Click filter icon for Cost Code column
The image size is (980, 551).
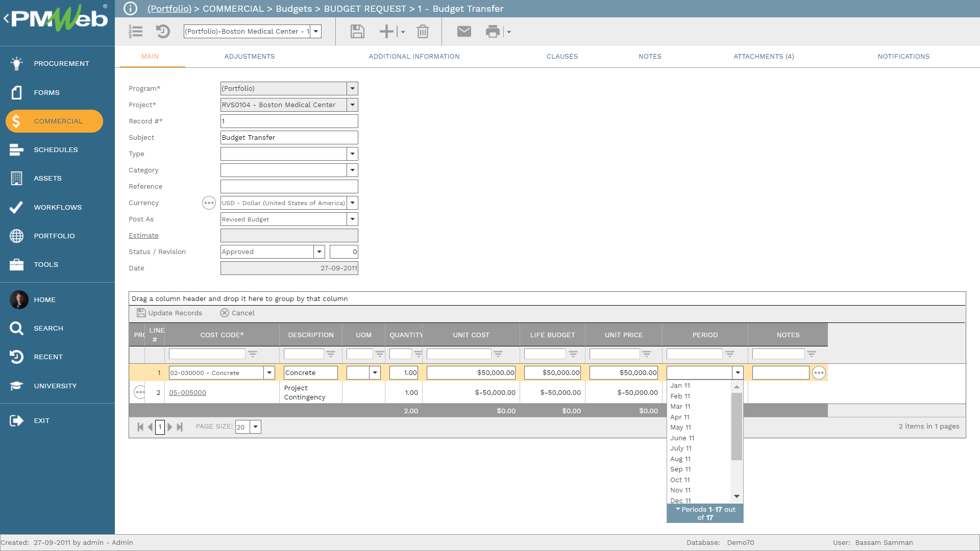click(x=253, y=354)
